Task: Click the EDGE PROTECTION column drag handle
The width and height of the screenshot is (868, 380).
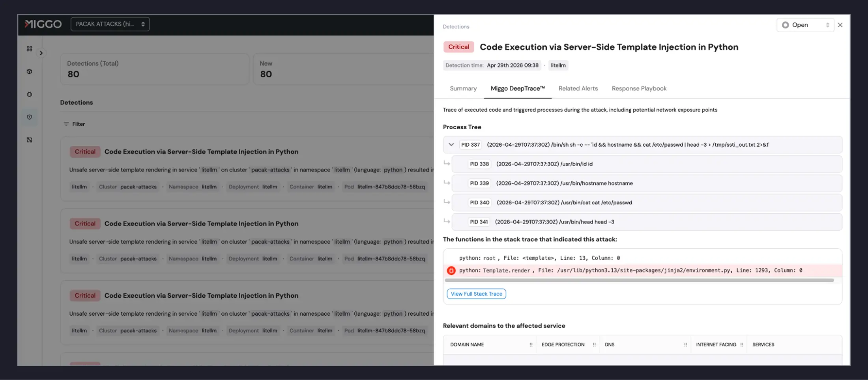Action: pyautogui.click(x=594, y=345)
